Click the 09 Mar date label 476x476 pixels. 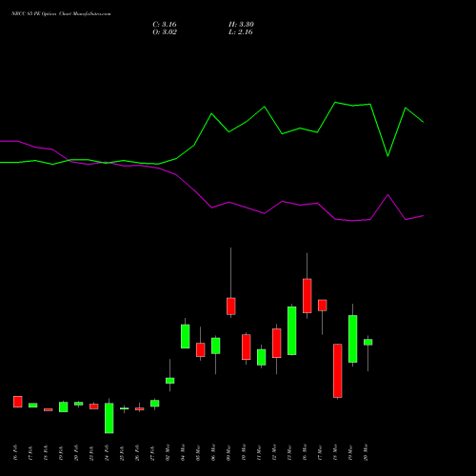point(228,452)
